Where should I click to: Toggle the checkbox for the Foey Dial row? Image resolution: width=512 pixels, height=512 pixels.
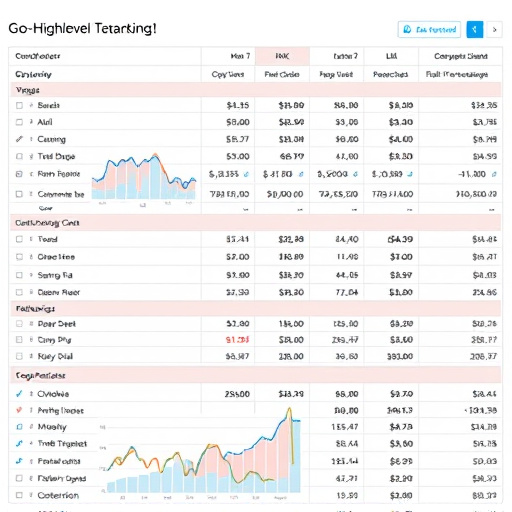(19, 356)
